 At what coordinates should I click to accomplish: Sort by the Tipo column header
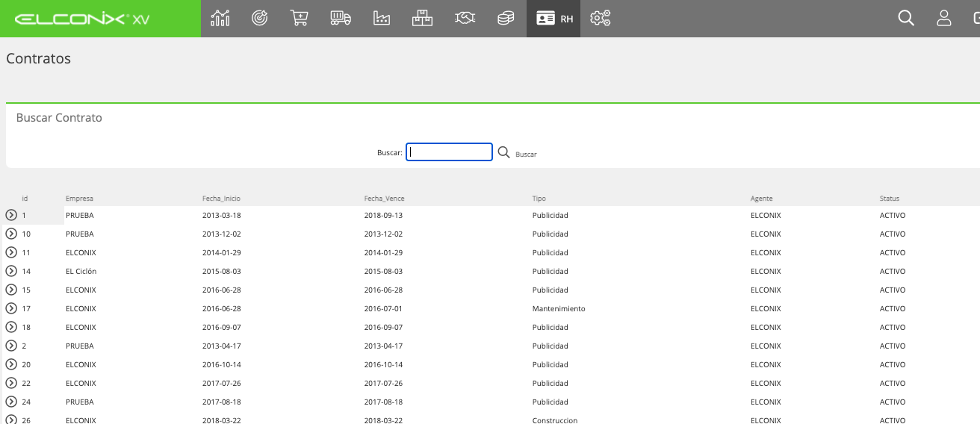539,199
